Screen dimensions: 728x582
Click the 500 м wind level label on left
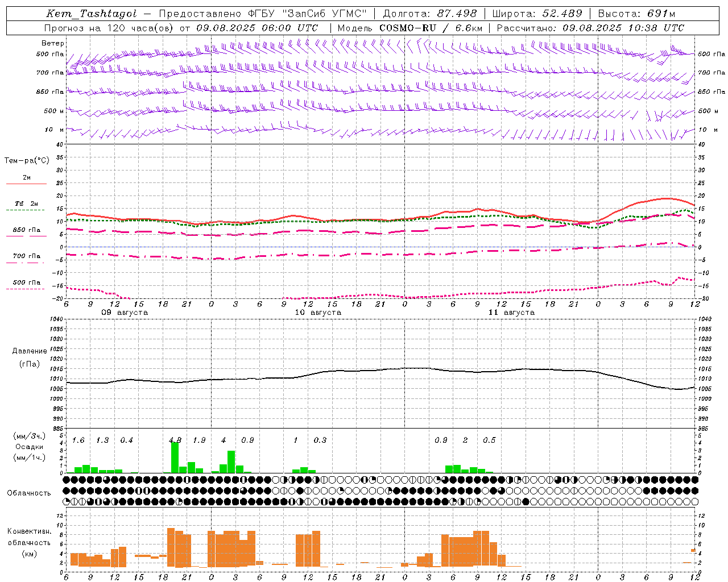tap(54, 111)
